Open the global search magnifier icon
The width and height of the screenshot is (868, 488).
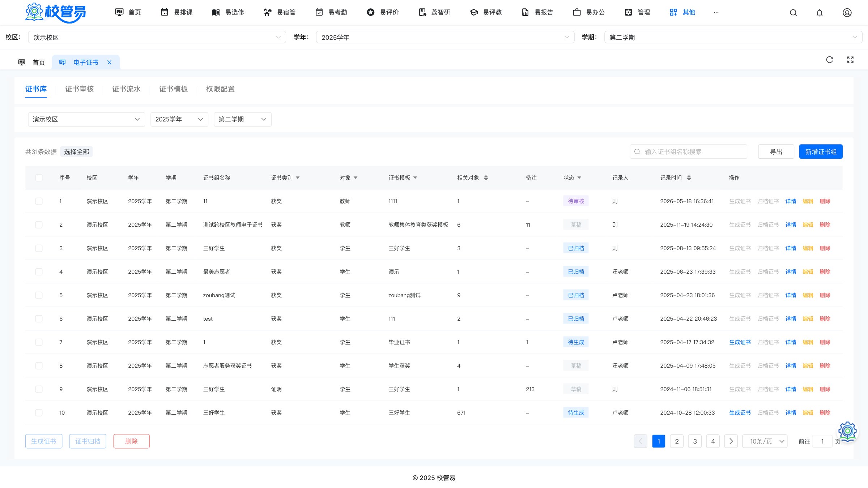[x=793, y=13]
